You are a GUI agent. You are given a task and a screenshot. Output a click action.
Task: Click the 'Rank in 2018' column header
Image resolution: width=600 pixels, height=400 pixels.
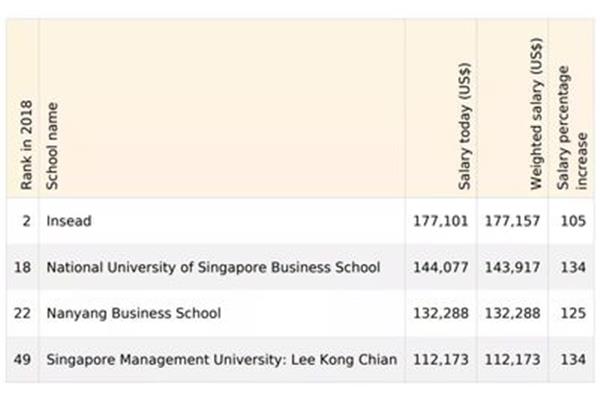[26, 145]
